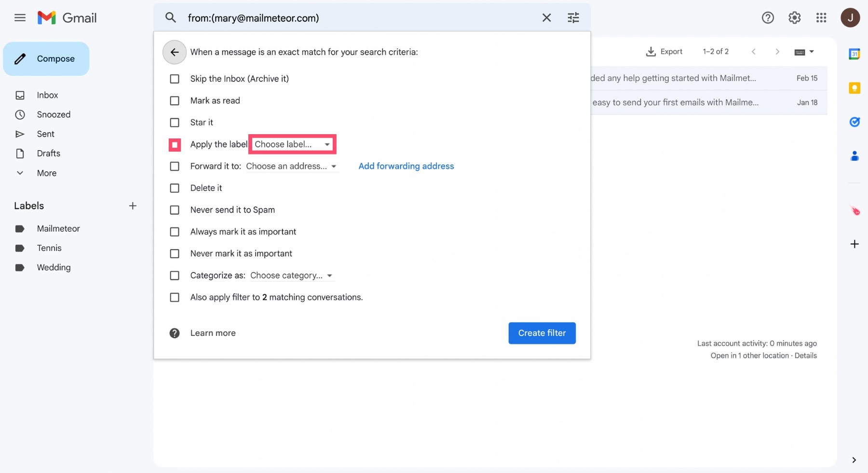Open search options sliders icon
This screenshot has height=473, width=868.
[573, 18]
